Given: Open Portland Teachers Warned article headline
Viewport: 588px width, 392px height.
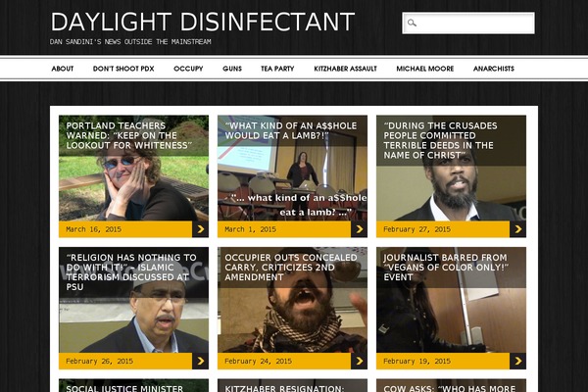Looking at the screenshot, I should coord(129,135).
